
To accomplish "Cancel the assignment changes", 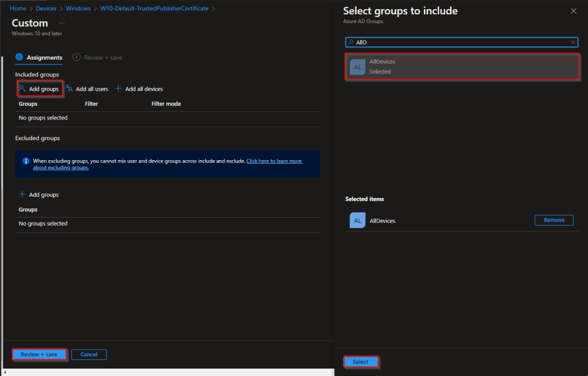I will click(89, 355).
